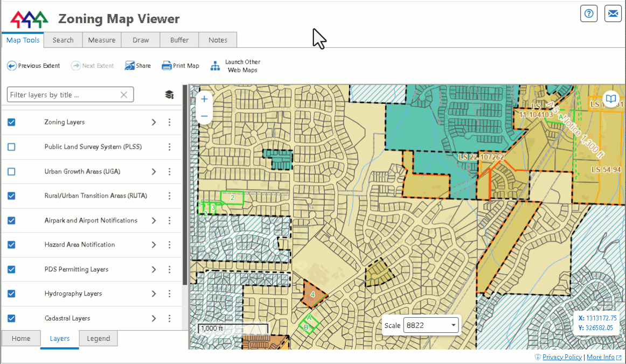Uncheck PDS Permitting Layers checkbox

coord(11,269)
